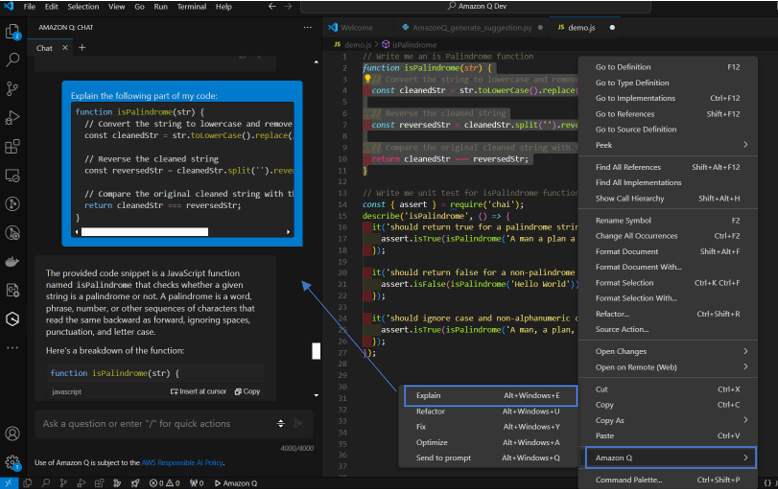Open the Run and Debug view
Screen dimensions: 778x489
coord(13,118)
